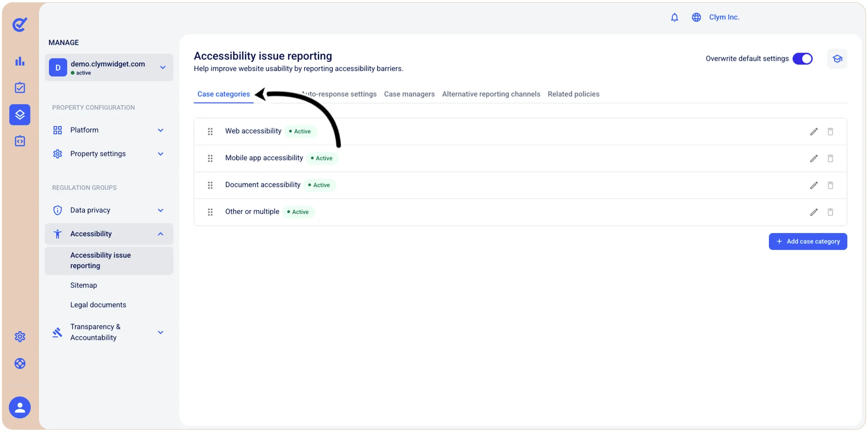Delete the Web accessibility category

coord(830,132)
